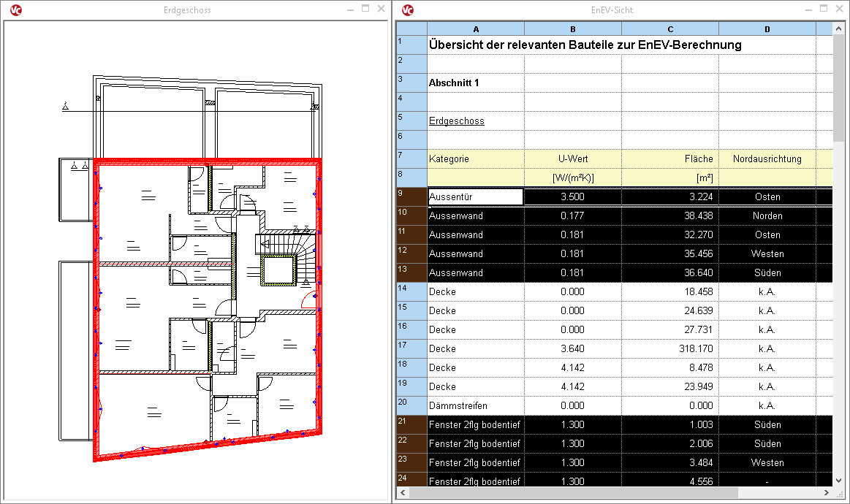This screenshot has width=850, height=504.
Task: Select row header 14
Action: click(x=411, y=291)
